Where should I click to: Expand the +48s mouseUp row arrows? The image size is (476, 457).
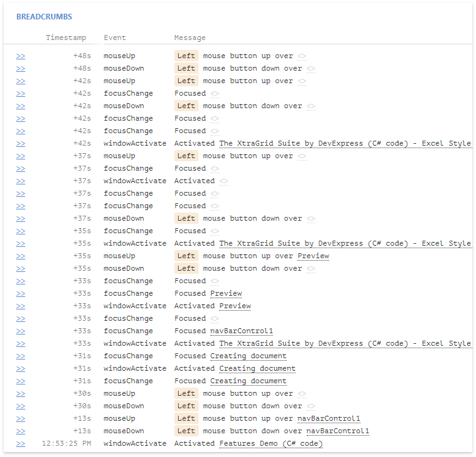pos(21,56)
